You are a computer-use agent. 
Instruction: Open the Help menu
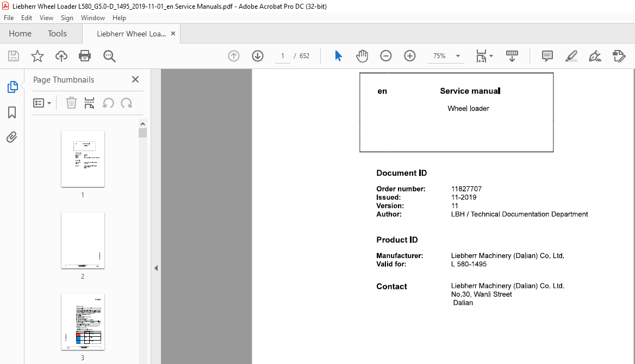[119, 18]
